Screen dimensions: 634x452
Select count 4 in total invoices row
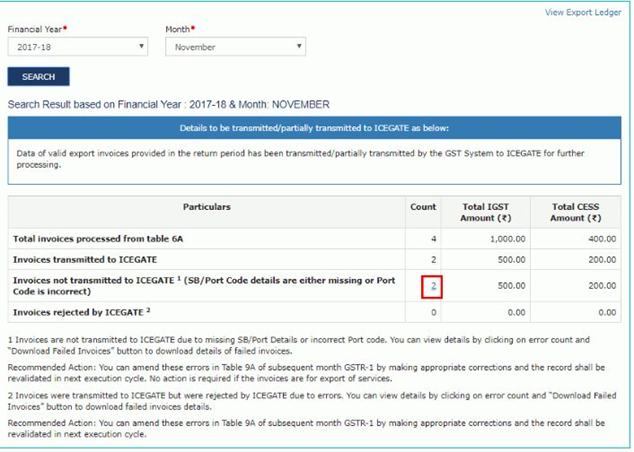[x=433, y=239]
